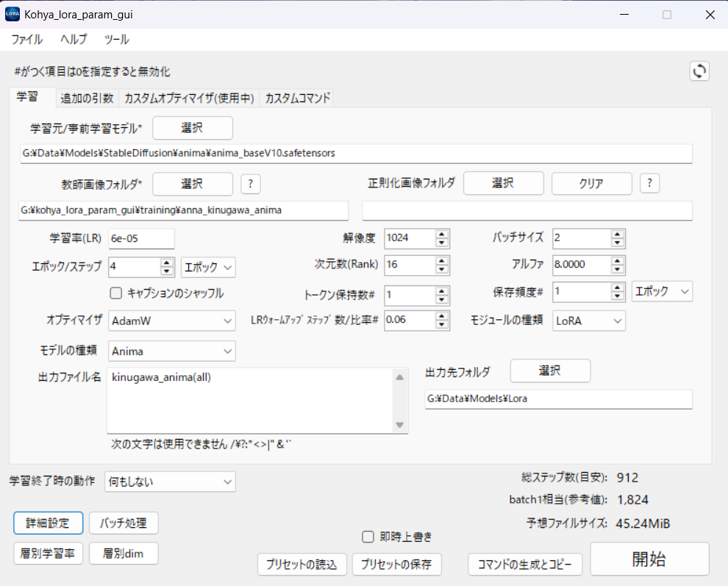Increase エポック/ステップ value with up arrow
This screenshot has width=728, height=586.
pos(167,262)
